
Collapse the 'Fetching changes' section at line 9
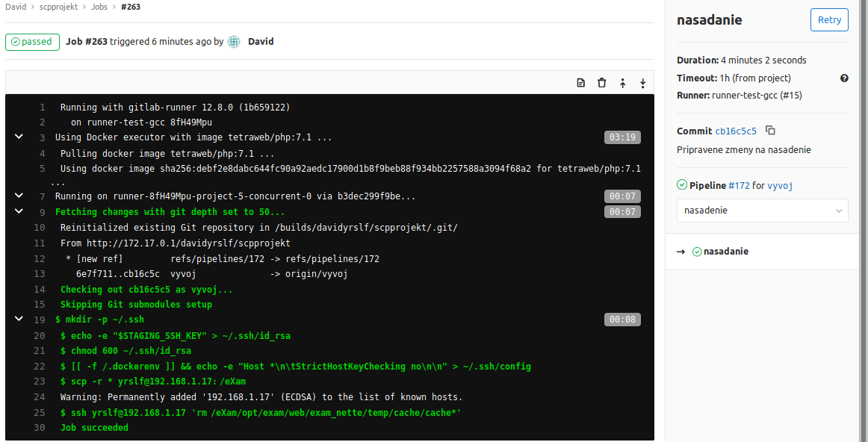pyautogui.click(x=19, y=211)
